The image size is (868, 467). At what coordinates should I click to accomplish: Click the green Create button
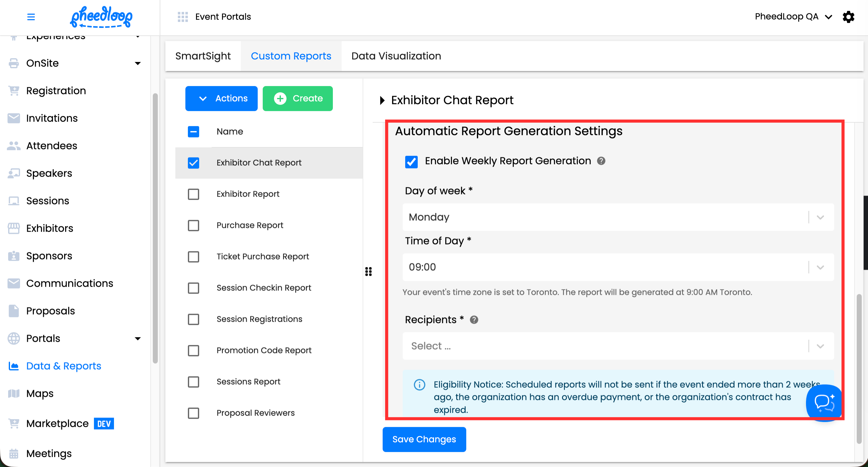tap(297, 98)
